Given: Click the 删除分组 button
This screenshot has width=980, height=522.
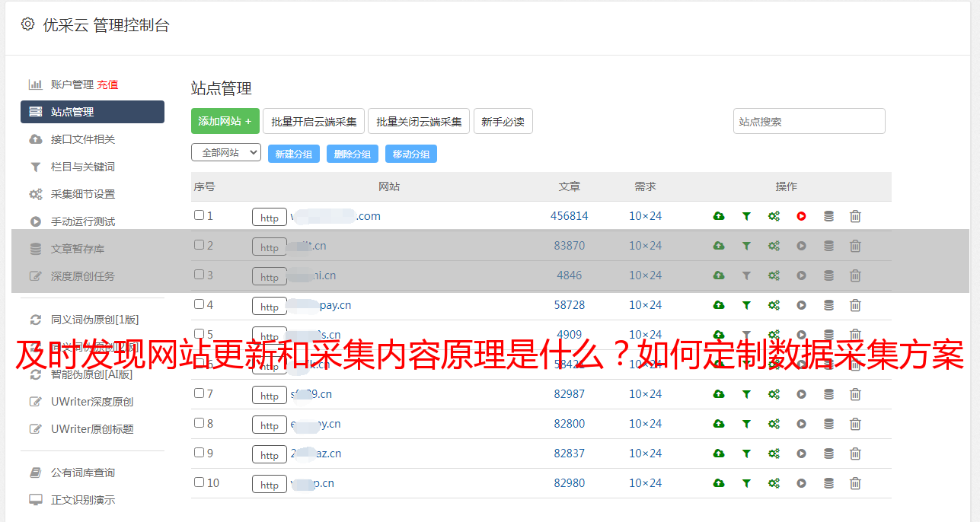Looking at the screenshot, I should [x=353, y=154].
